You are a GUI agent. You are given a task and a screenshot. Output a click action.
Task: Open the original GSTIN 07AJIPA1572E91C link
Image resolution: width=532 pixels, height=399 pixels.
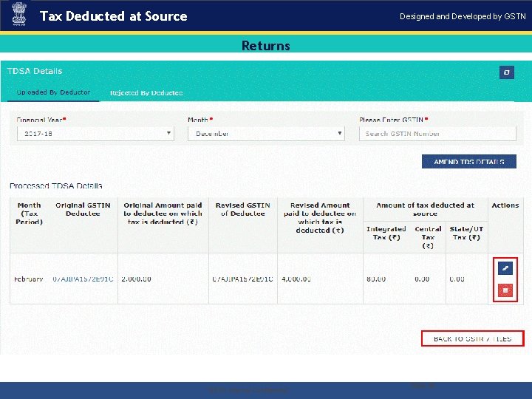click(x=83, y=279)
